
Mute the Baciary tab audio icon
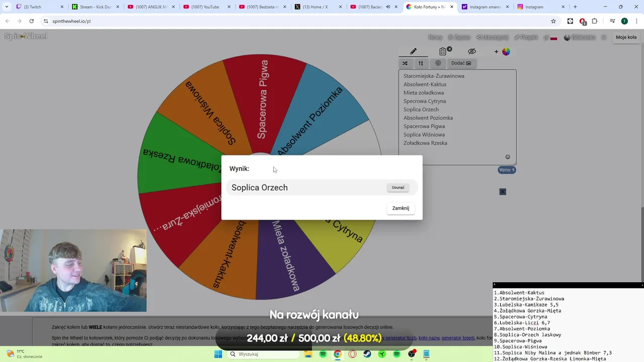tap(388, 7)
